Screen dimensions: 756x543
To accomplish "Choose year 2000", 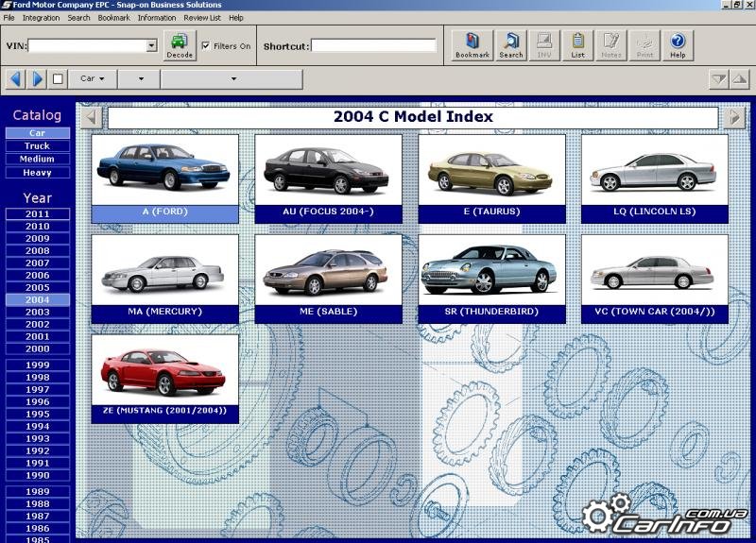I will pos(38,348).
